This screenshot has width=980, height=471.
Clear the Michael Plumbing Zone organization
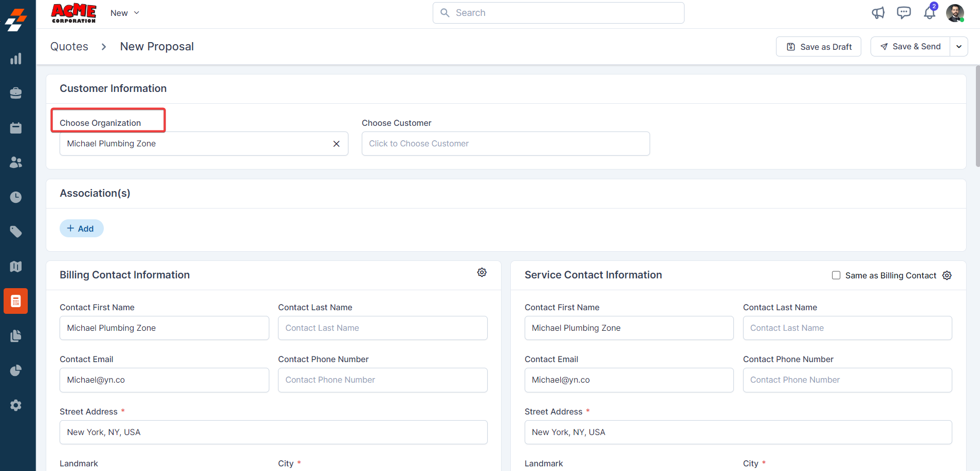point(337,144)
